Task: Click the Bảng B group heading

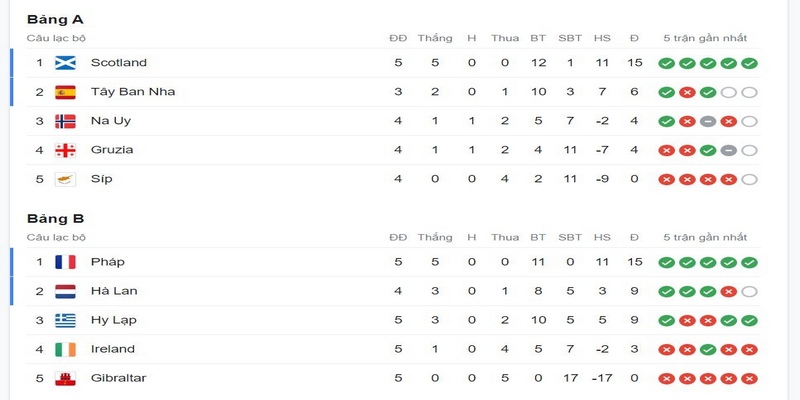Action: click(55, 219)
